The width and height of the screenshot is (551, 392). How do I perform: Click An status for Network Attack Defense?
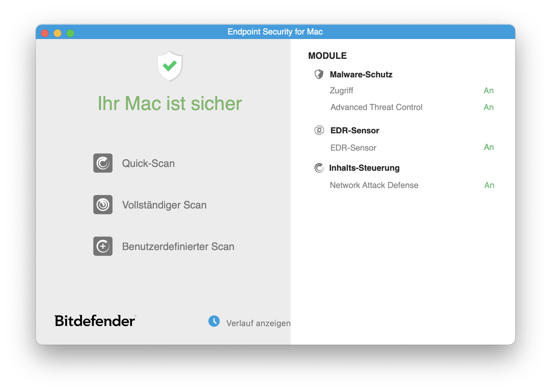489,185
